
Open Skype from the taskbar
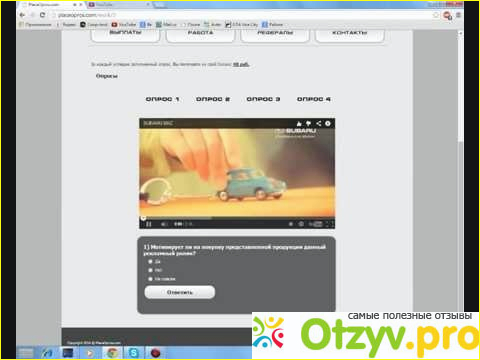pyautogui.click(x=133, y=352)
